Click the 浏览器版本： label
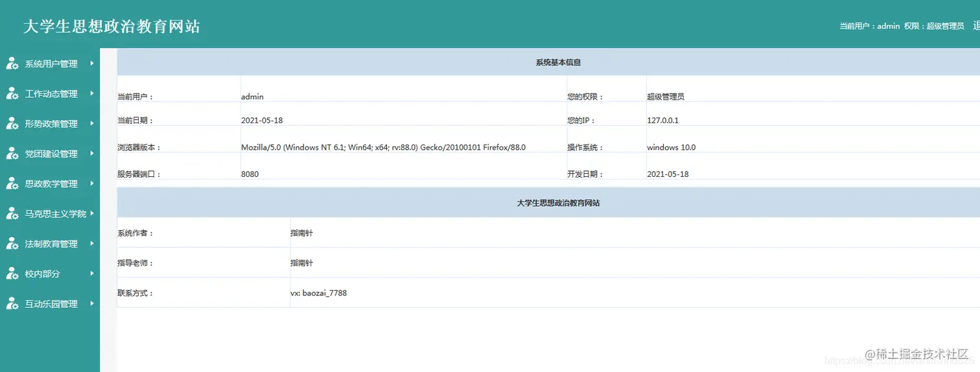This screenshot has height=372, width=980. click(139, 147)
